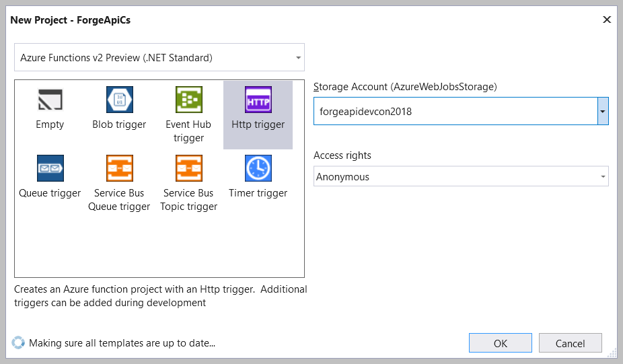Close the New Project dialog
Viewport: 623px width, 364px height.
pos(607,20)
